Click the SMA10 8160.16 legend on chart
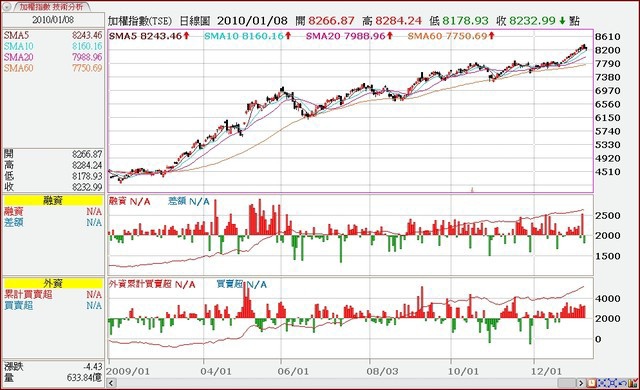 (248, 36)
